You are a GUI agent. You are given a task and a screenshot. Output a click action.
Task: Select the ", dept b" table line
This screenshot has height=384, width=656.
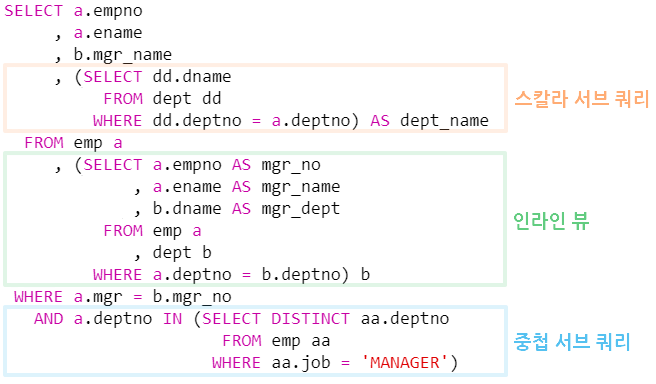click(x=173, y=253)
